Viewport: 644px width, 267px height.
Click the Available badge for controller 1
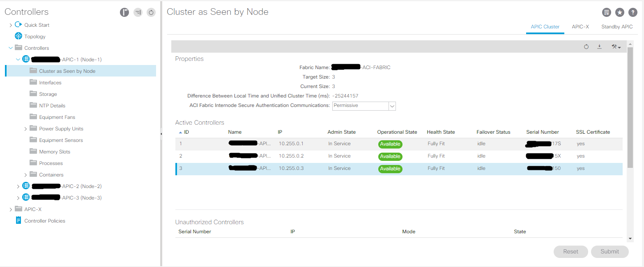390,144
